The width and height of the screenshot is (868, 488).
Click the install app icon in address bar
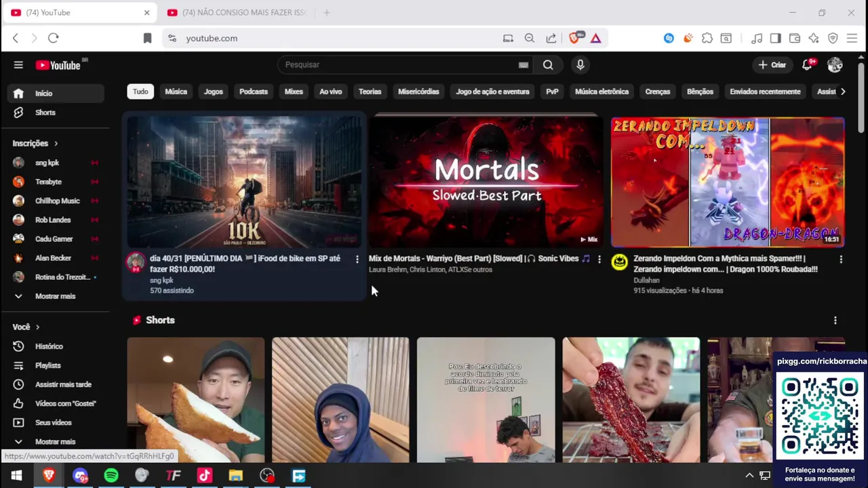508,39
